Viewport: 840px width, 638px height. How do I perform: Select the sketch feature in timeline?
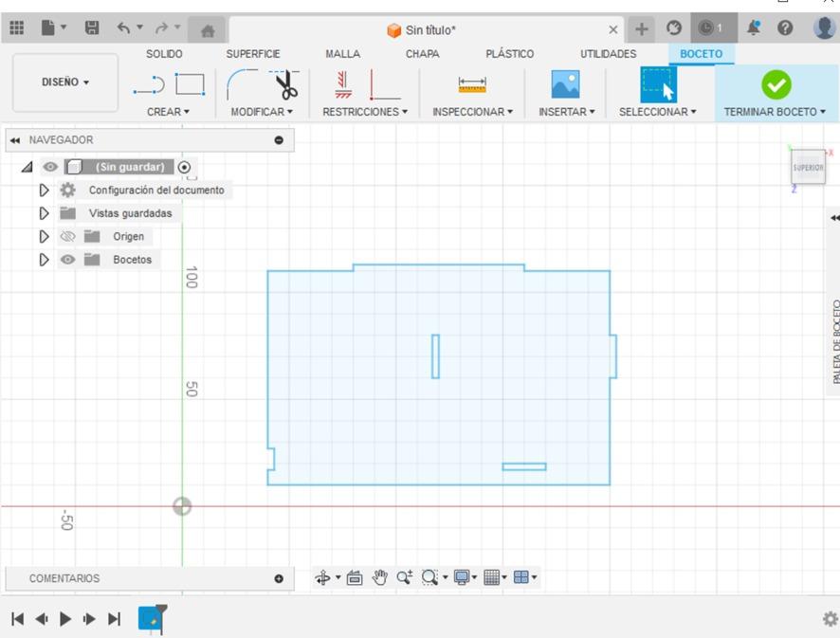[151, 619]
